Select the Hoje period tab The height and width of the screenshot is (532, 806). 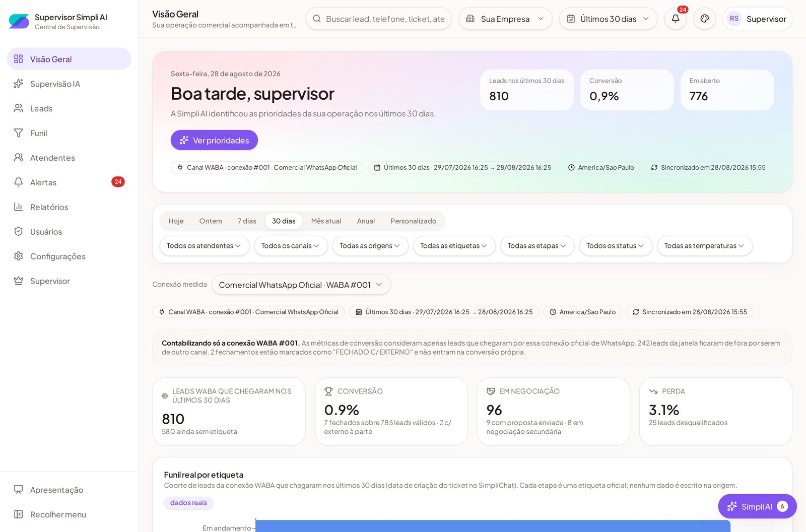click(176, 221)
